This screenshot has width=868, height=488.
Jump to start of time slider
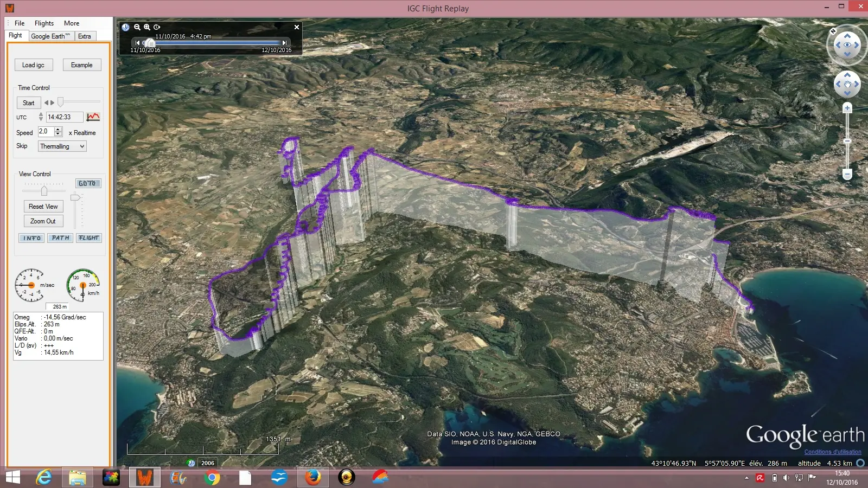137,42
